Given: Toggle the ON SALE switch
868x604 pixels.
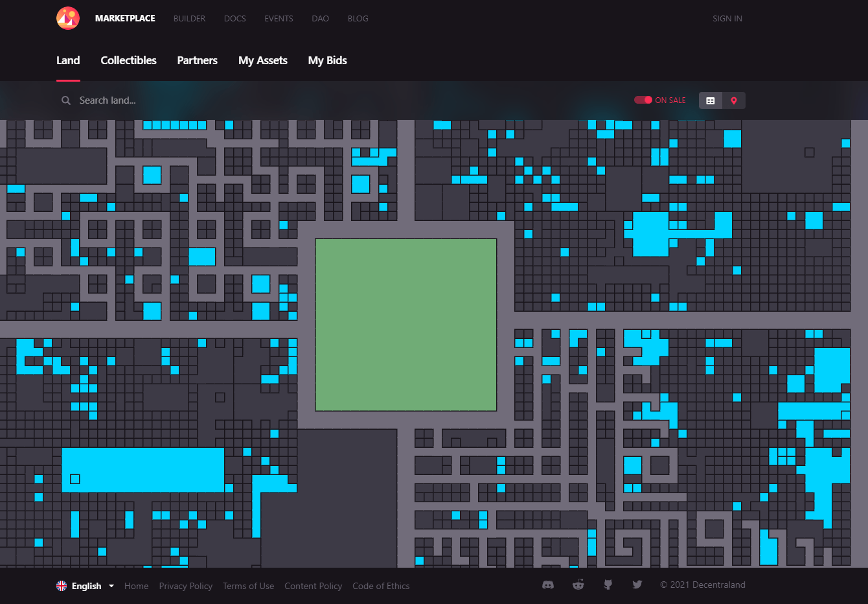Looking at the screenshot, I should pyautogui.click(x=643, y=100).
